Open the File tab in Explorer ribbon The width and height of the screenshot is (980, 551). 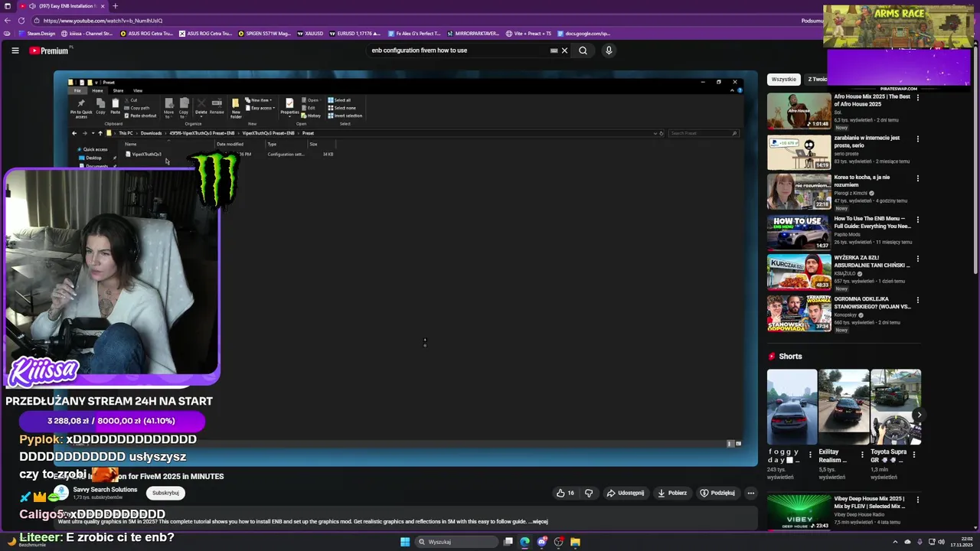(77, 90)
